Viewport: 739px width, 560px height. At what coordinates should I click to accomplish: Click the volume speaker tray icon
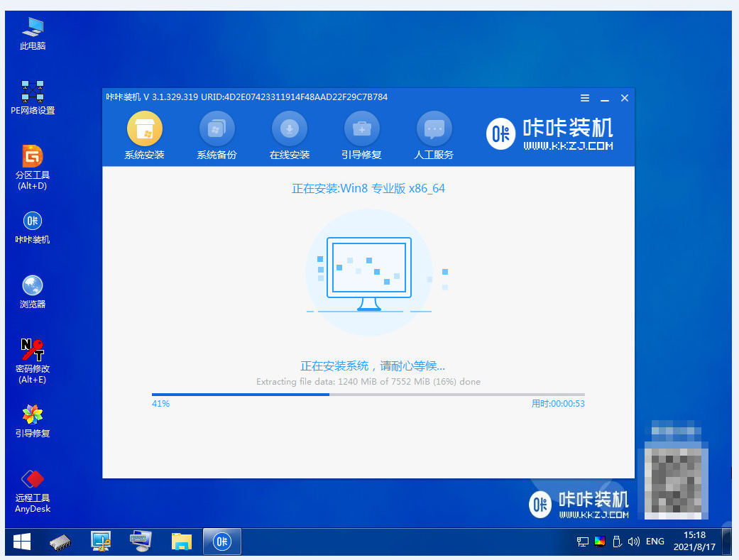[x=634, y=542]
